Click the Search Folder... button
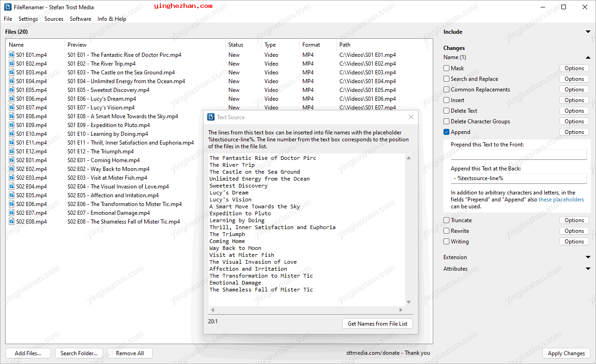This screenshot has height=364, width=596. point(79,353)
